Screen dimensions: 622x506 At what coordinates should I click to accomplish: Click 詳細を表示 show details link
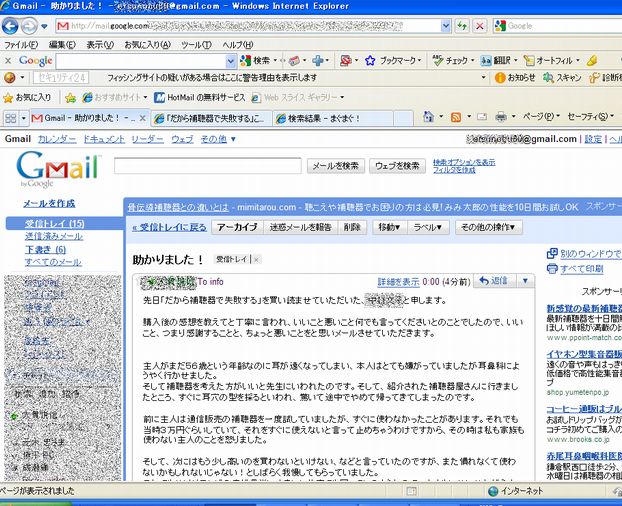pyautogui.click(x=398, y=282)
